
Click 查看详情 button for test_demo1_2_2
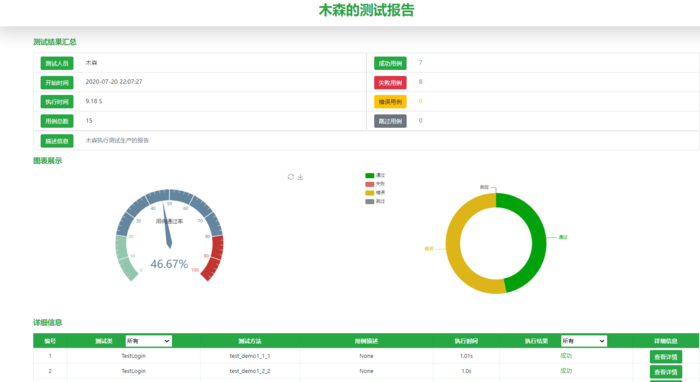click(666, 372)
